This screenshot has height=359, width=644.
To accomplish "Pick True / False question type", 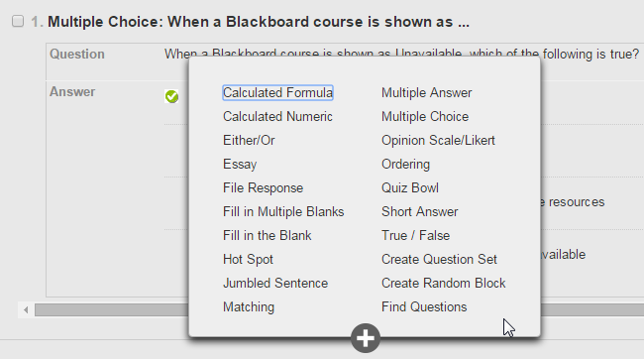I will pyautogui.click(x=416, y=236).
